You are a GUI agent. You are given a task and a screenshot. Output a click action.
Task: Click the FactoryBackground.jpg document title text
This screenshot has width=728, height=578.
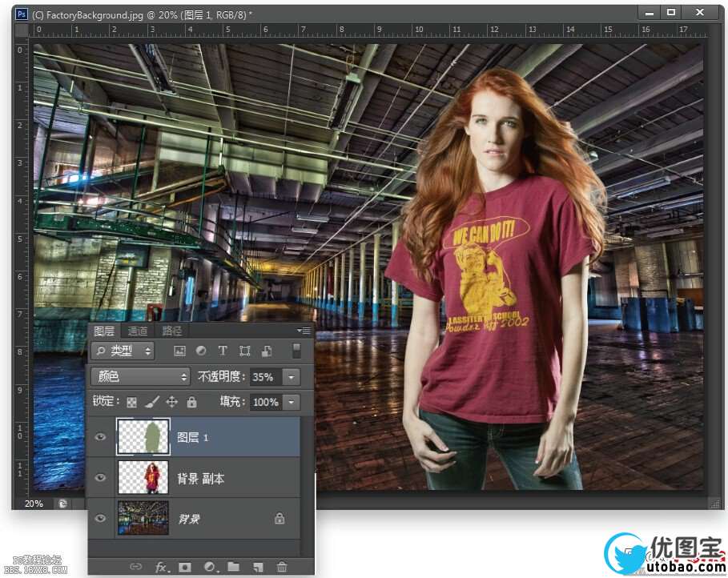point(142,15)
